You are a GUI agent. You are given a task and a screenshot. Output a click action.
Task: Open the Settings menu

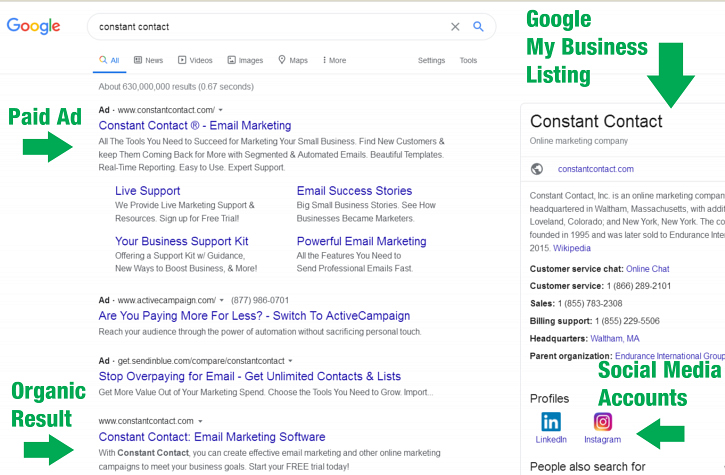tap(431, 61)
